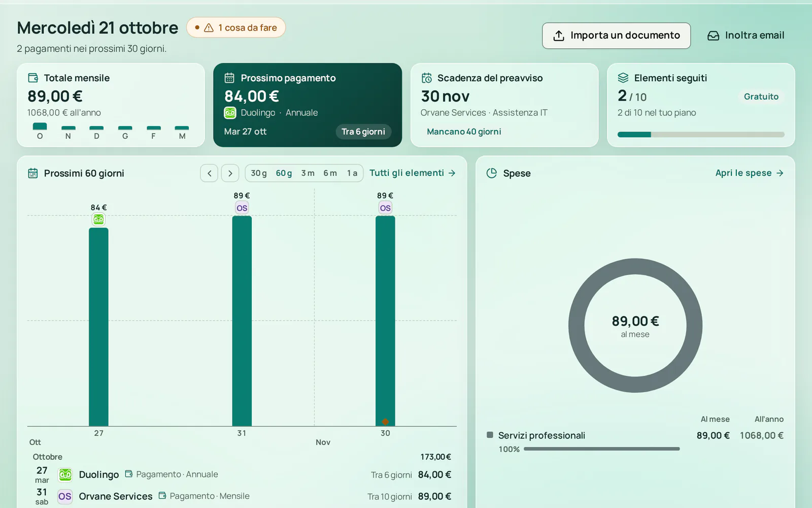The width and height of the screenshot is (812, 508).
Task: Click the Mancano 40 giorni text
Action: [464, 132]
